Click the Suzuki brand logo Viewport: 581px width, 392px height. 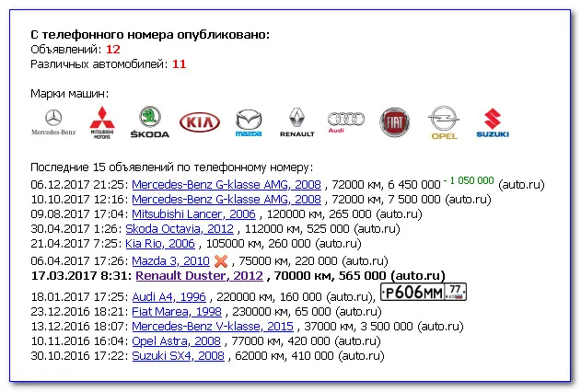(493, 123)
